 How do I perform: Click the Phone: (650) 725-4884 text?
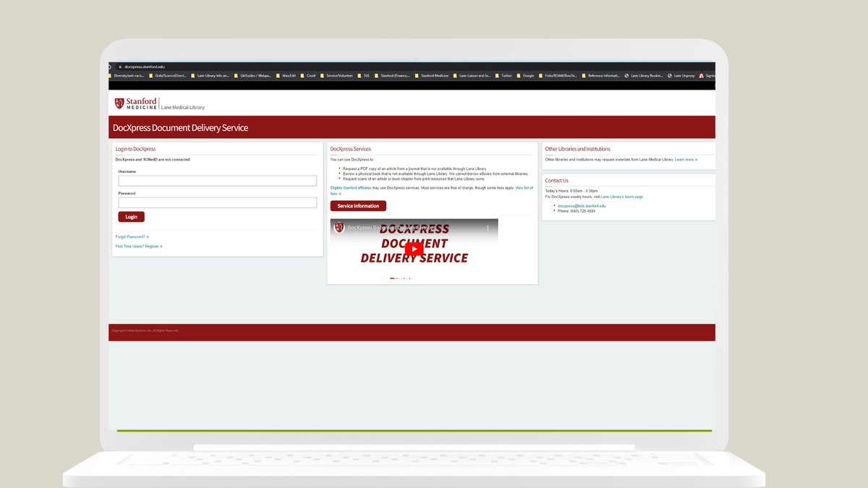pyautogui.click(x=576, y=211)
